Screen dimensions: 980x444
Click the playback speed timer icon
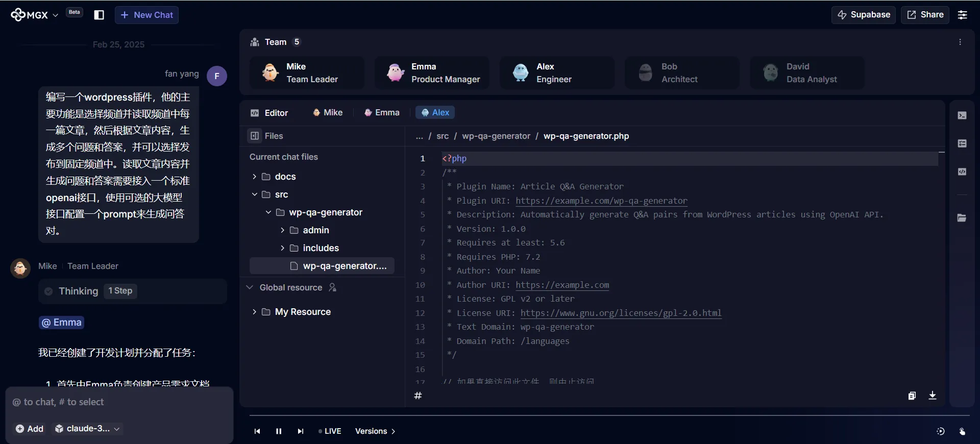click(941, 431)
